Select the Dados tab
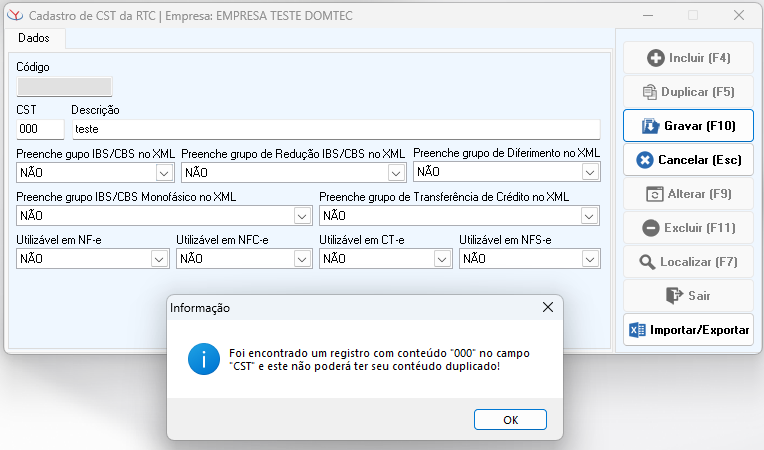The image size is (764, 450). (34, 38)
